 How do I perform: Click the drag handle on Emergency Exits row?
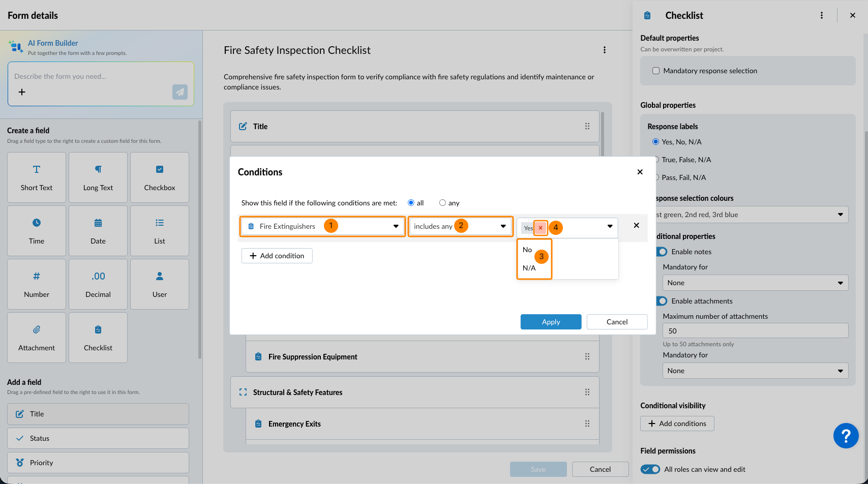(x=587, y=424)
